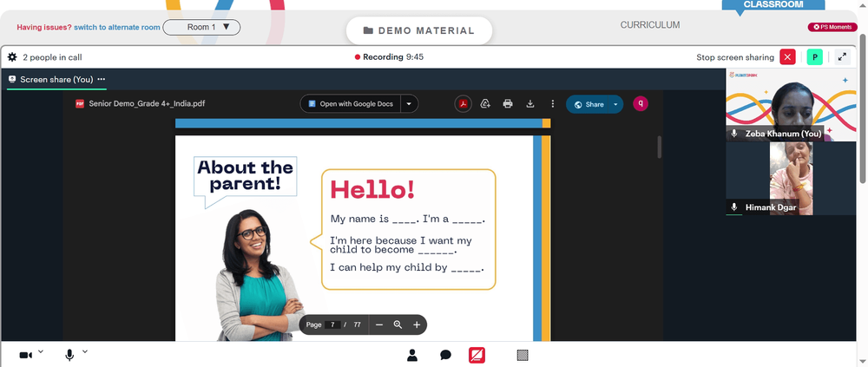Click the Add to Drive icon
The image size is (868, 367).
pyautogui.click(x=485, y=103)
